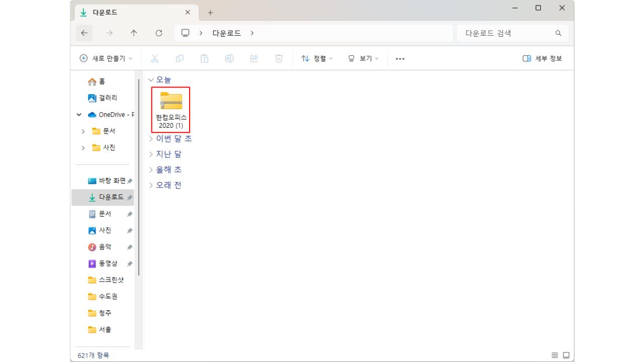Viewport: 644px width, 362px height.
Task: Cut the selected item using scissors icon
Action: click(154, 58)
